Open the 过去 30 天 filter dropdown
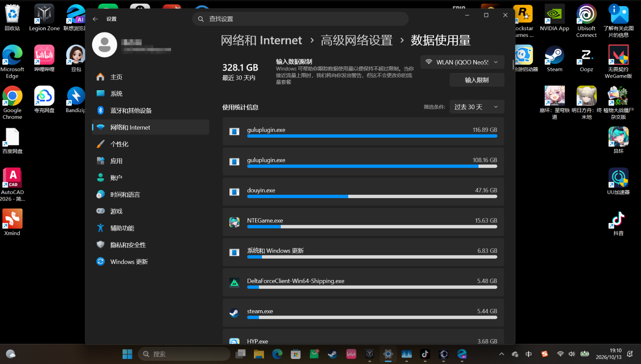The width and height of the screenshot is (641, 364). click(x=477, y=107)
